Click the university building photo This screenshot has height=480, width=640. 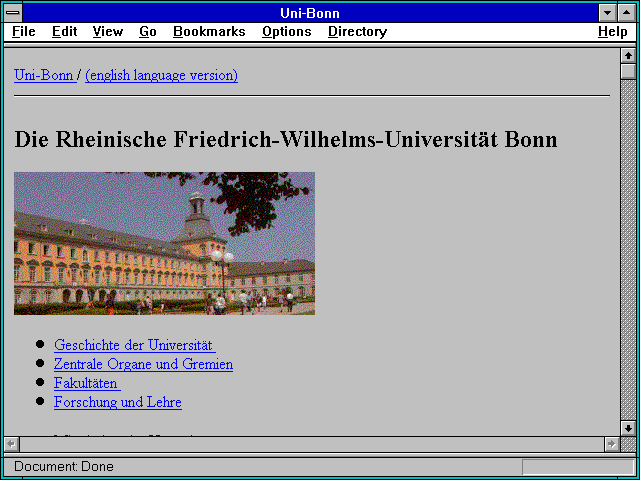click(x=164, y=243)
